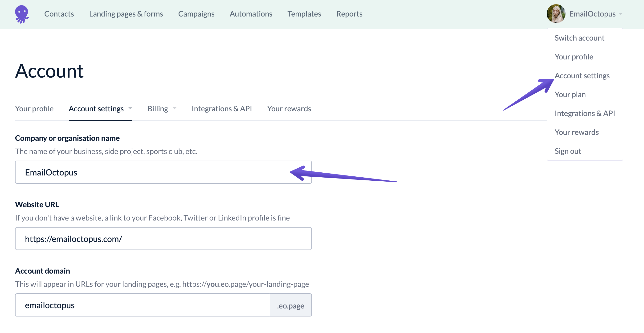Open Contacts in the top navigation
Viewport: 644px width, 333px height.
click(59, 14)
